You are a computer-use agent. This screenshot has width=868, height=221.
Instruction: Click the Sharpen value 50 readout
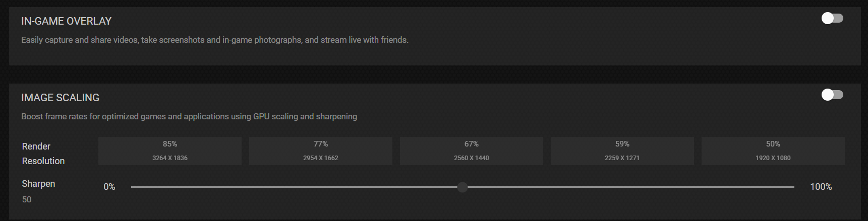click(x=27, y=199)
